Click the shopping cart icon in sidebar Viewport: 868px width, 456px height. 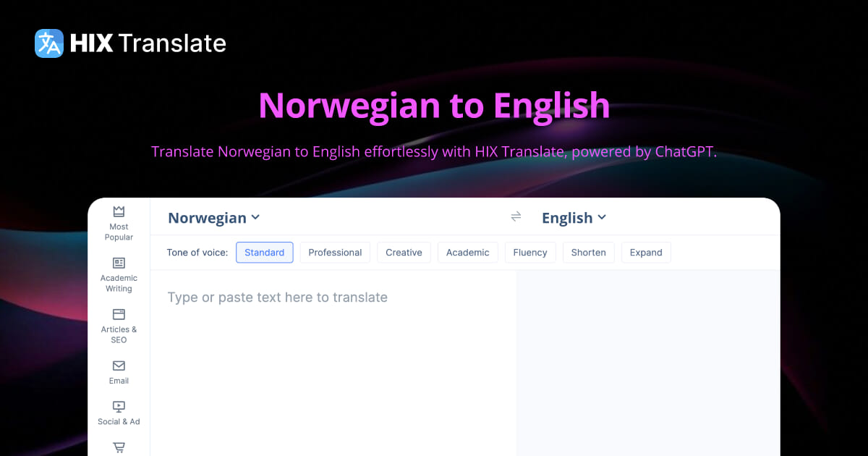click(x=119, y=447)
